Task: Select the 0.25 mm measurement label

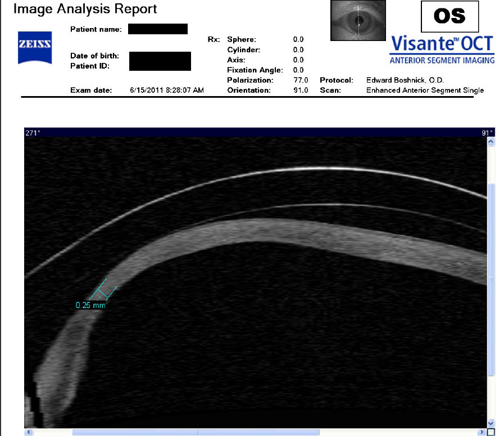Action: [90, 306]
